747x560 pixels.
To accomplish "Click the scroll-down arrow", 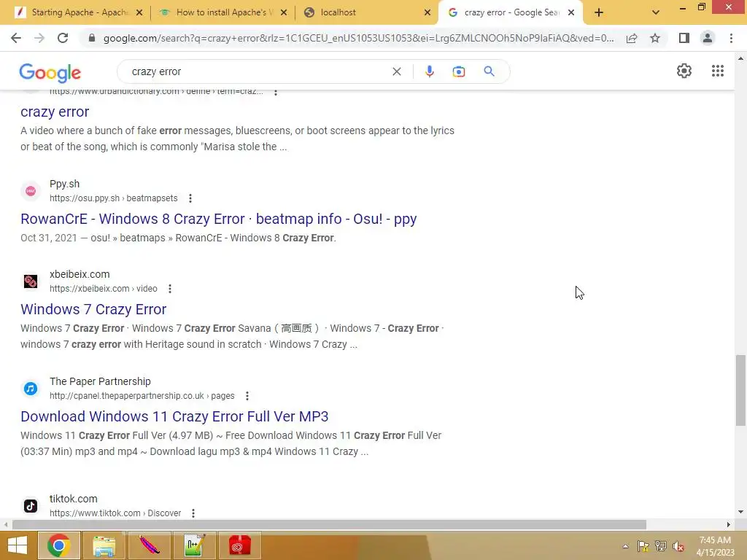I will click(740, 513).
